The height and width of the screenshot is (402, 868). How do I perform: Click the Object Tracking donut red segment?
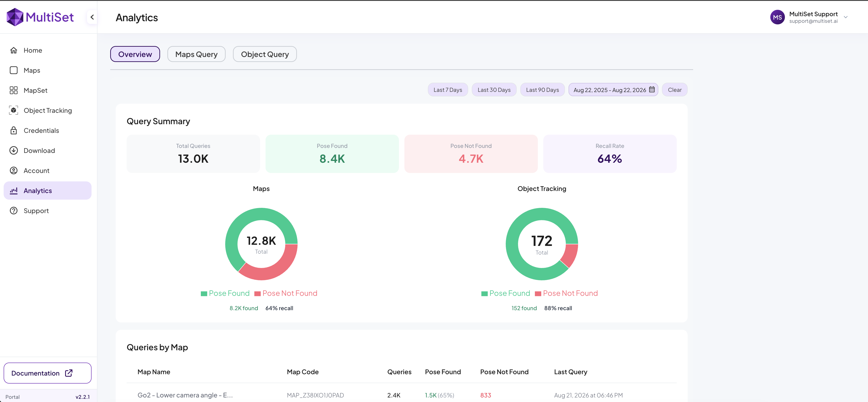click(570, 255)
